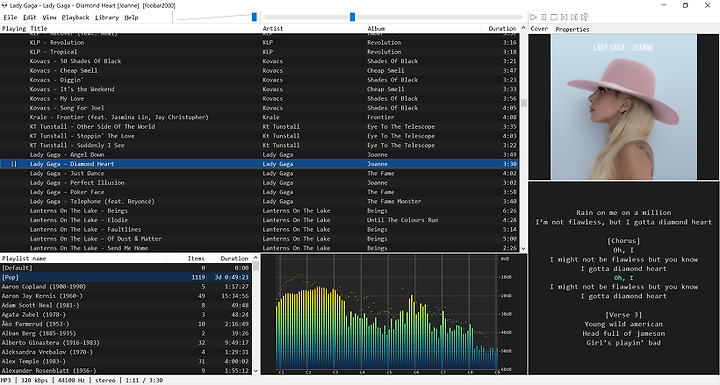Skip to the next track icon
720x385 pixels.
click(x=574, y=17)
